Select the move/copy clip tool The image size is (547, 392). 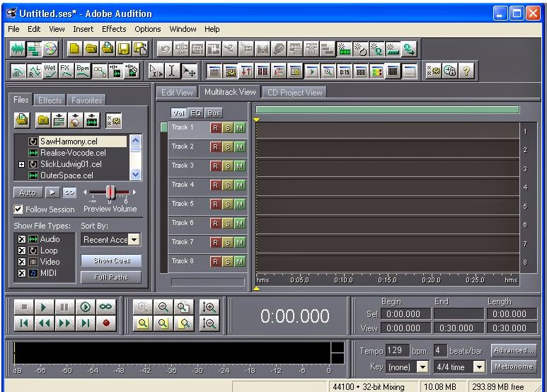(190, 71)
